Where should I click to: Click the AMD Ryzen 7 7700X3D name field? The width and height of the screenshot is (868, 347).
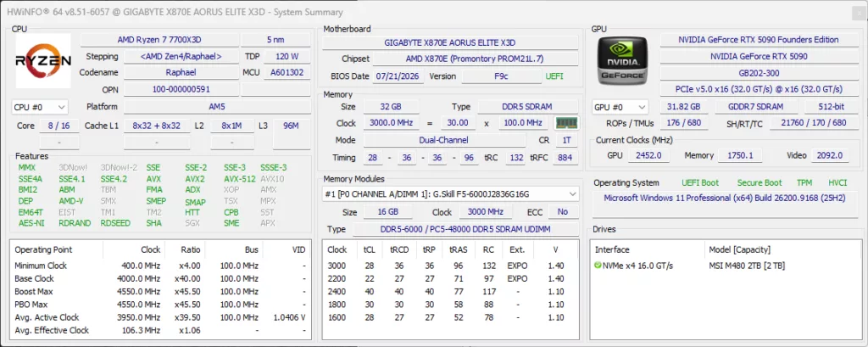click(160, 40)
